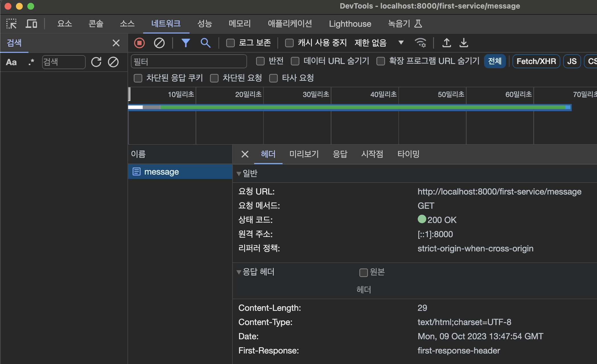Click the network search magnifier icon
Screen dimensions: 597x364
click(205, 43)
